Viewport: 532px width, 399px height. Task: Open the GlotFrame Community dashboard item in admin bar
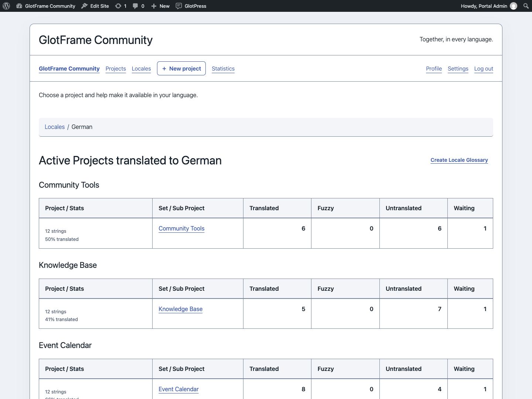click(x=46, y=6)
